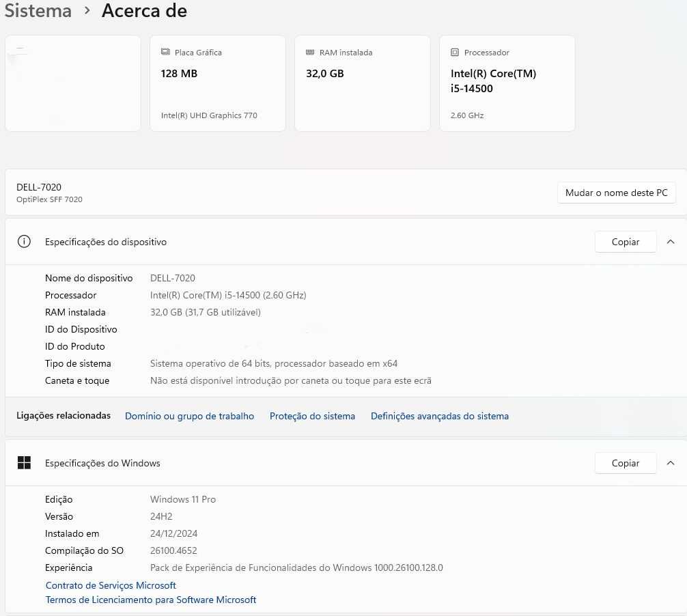Screen dimensions: 687x616
Task: Click the Ligações relacionadas label
Action: click(64, 415)
